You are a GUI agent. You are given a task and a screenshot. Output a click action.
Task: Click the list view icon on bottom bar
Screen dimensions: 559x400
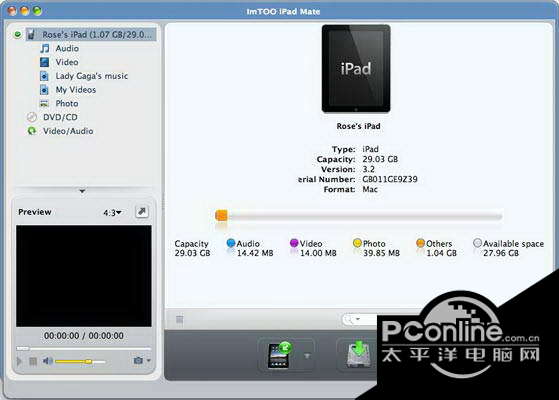179,320
